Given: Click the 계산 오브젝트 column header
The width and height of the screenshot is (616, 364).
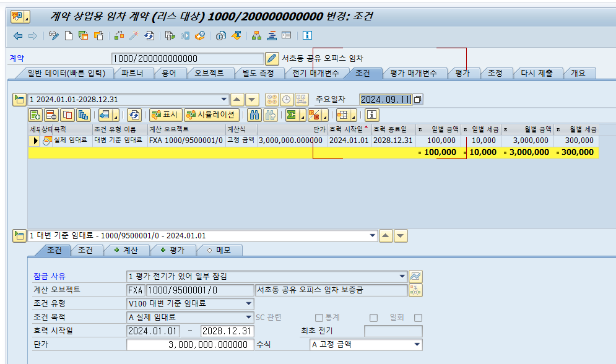Looking at the screenshot, I should (186, 129).
